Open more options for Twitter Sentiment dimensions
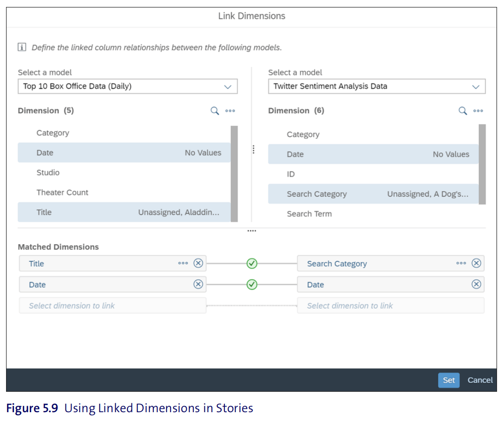This screenshot has height=421, width=504. pos(478,111)
